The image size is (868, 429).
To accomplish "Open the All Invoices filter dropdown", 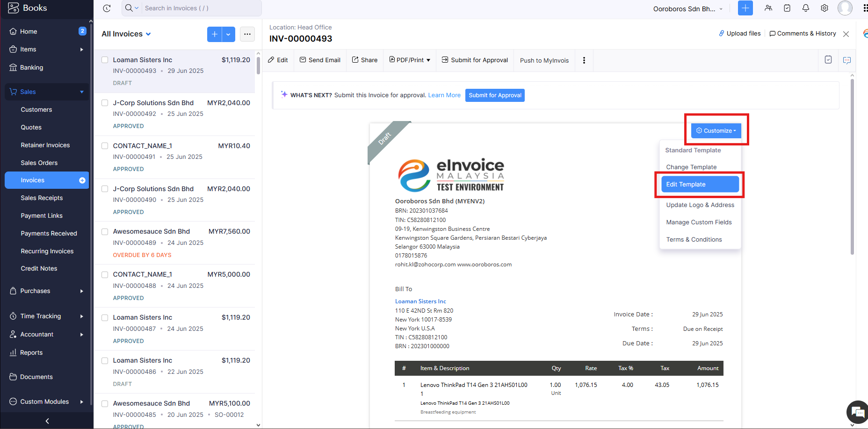I will pyautogui.click(x=126, y=34).
